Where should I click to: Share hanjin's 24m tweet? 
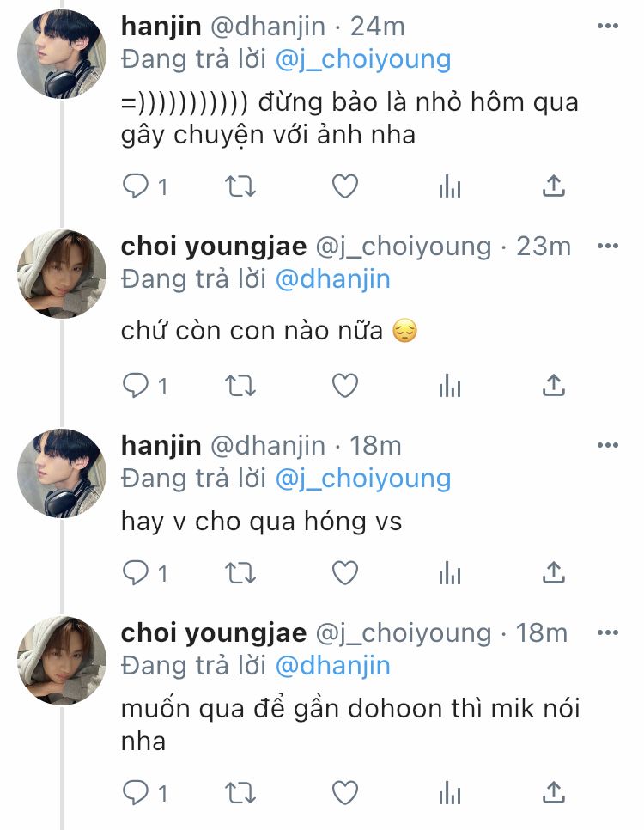(554, 186)
